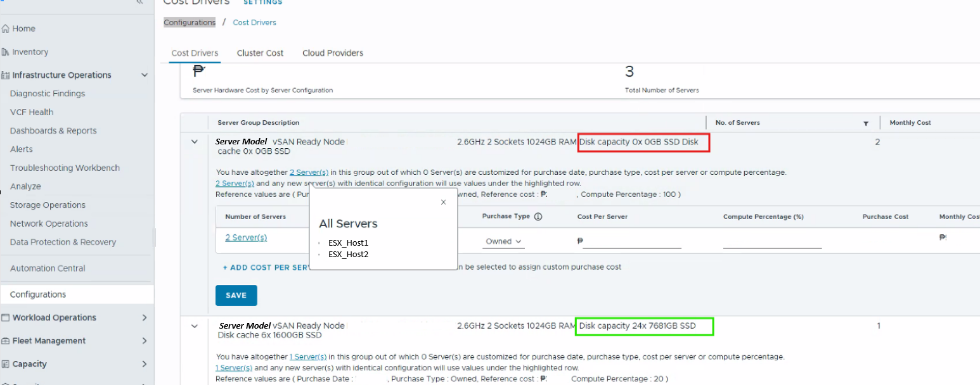Open Alerts in sidebar
This screenshot has width=980, height=385.
[x=22, y=149]
